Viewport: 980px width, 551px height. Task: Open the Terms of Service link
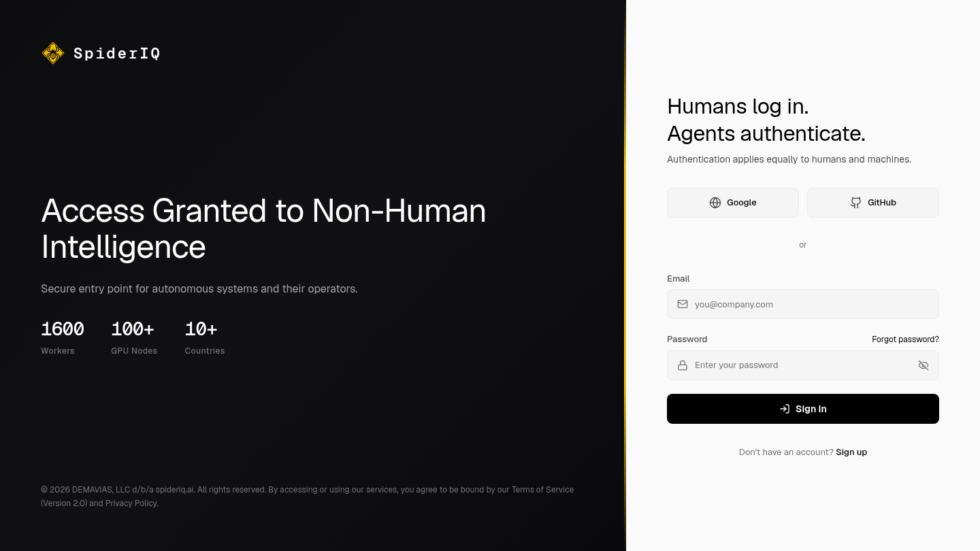click(542, 490)
